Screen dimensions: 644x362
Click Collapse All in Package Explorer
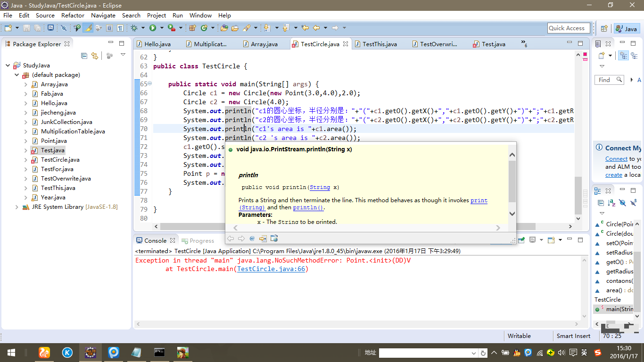(84, 56)
